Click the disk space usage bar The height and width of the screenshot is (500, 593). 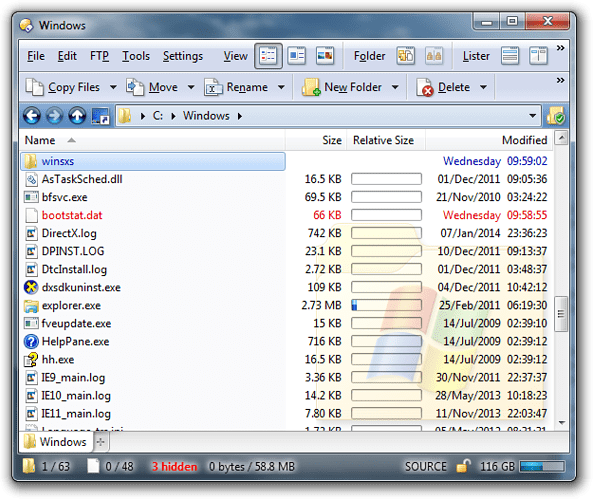pos(542,467)
